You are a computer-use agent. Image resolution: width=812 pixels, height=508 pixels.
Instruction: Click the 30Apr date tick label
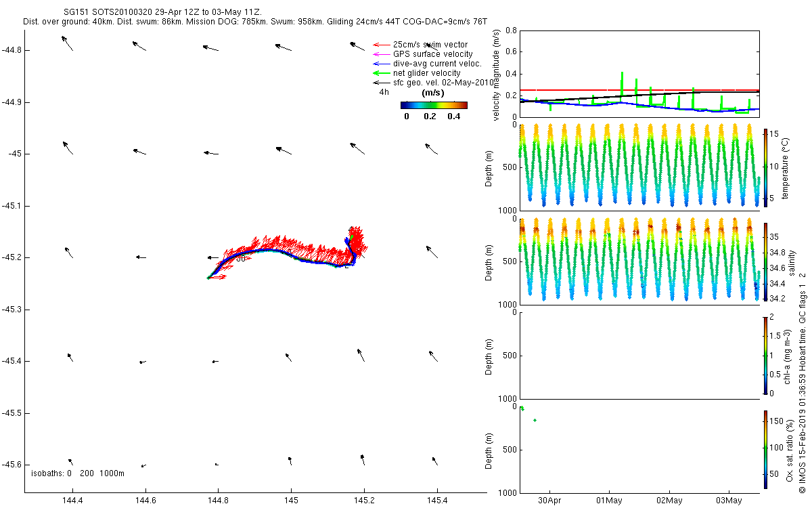pos(549,501)
